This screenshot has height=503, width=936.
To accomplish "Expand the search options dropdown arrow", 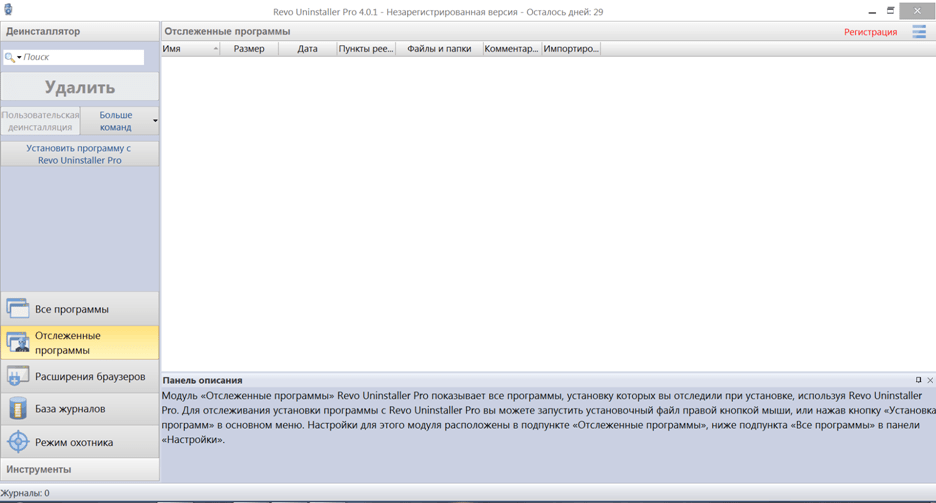I will click(19, 58).
